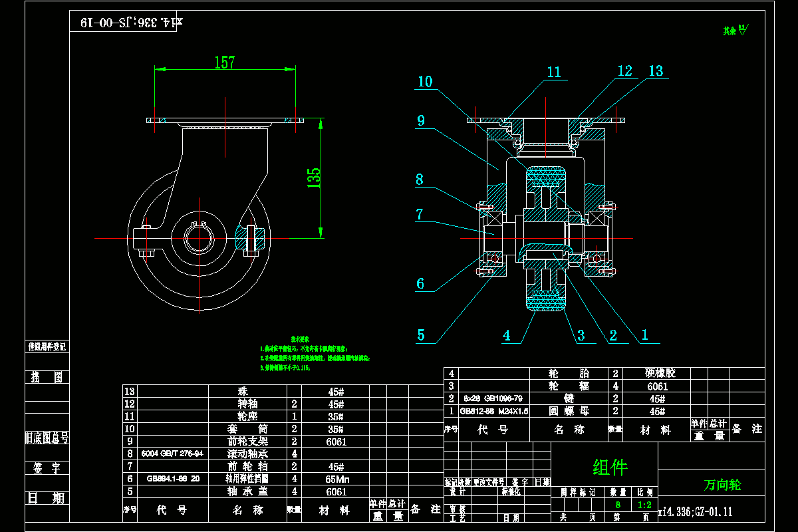Click the 借通用件登记 cell in left margin
This screenshot has width=798, height=532.
[47, 346]
